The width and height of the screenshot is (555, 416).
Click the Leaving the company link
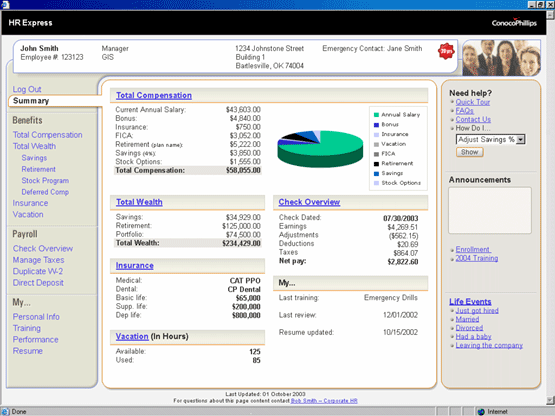489,346
